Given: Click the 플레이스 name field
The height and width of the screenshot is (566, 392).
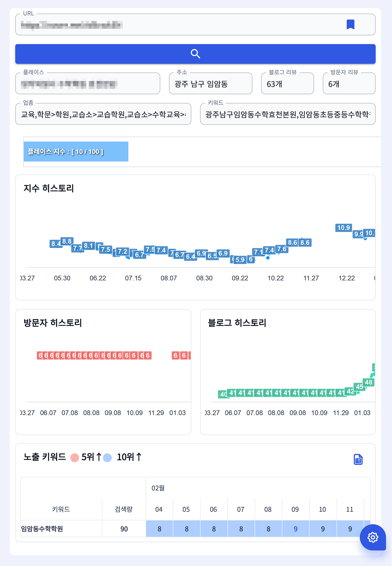Looking at the screenshot, I should 88,84.
